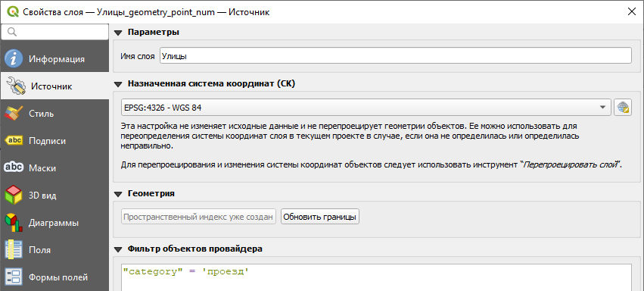Viewport: 644px width, 291px height.
Task: Select the Источник wrench icon
Action: (x=16, y=86)
